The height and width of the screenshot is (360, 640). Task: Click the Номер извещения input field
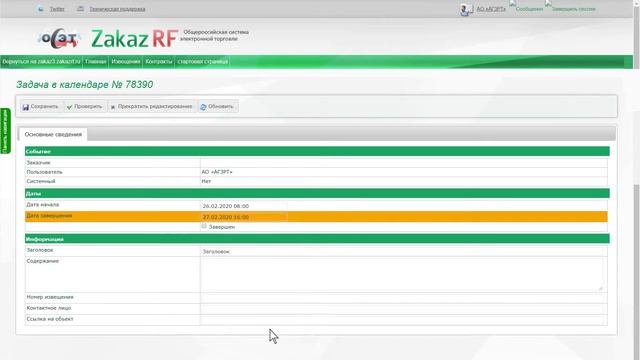click(x=403, y=298)
